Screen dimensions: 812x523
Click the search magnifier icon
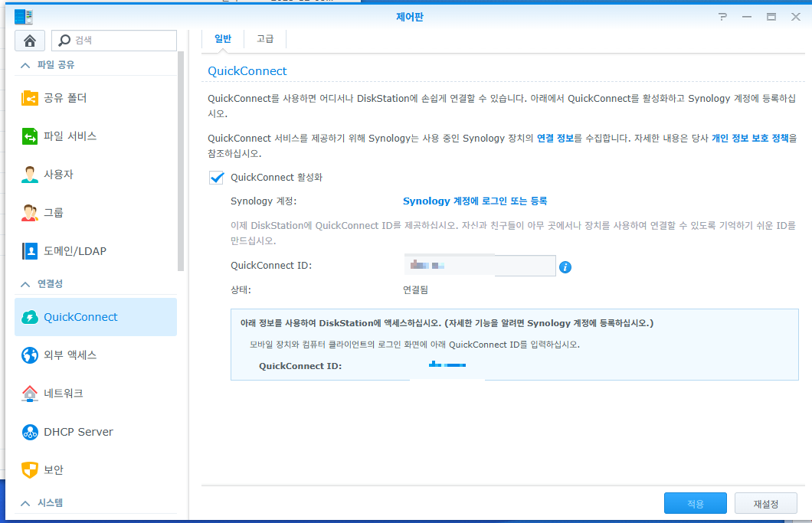tap(64, 41)
